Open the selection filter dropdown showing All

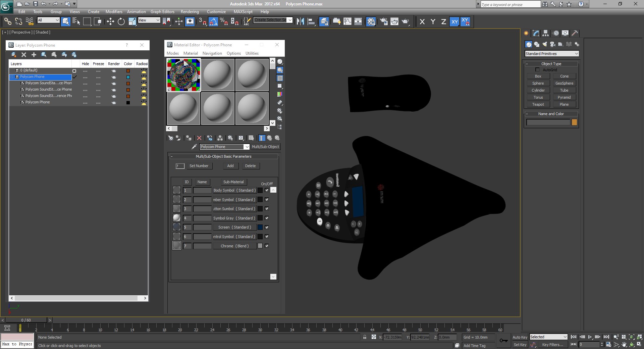click(x=48, y=20)
